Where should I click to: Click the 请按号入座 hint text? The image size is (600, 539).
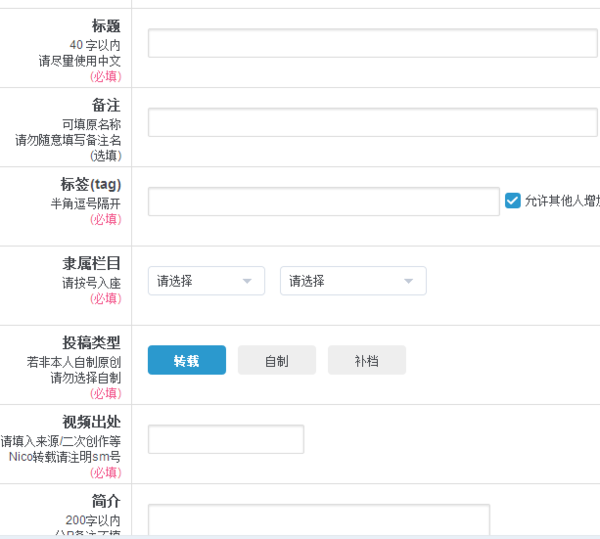tap(92, 283)
